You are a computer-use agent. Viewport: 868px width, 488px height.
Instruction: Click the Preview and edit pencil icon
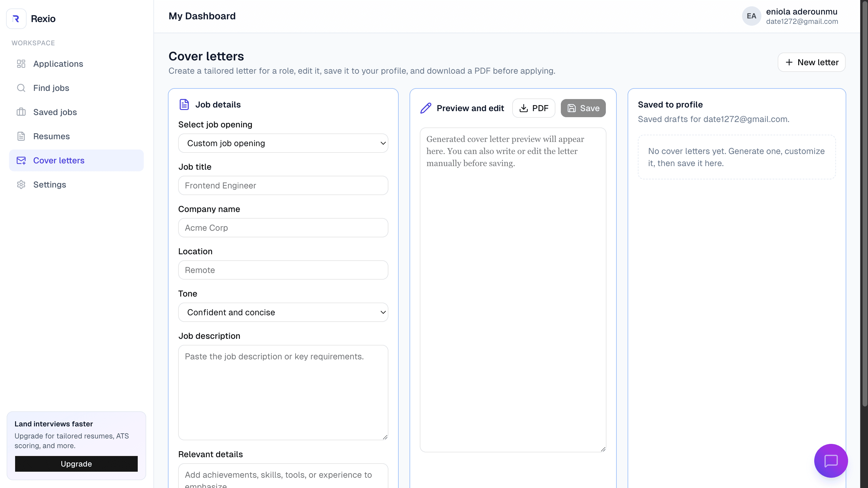pos(426,108)
